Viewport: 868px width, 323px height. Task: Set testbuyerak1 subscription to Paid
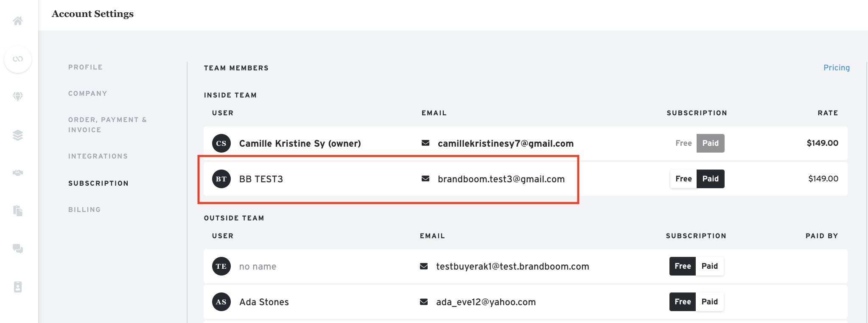(710, 266)
